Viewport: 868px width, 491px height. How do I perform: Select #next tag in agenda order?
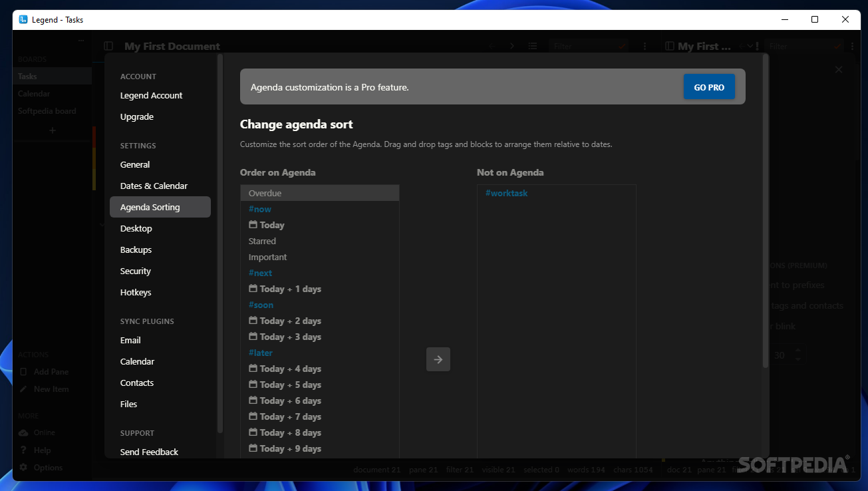coord(320,273)
